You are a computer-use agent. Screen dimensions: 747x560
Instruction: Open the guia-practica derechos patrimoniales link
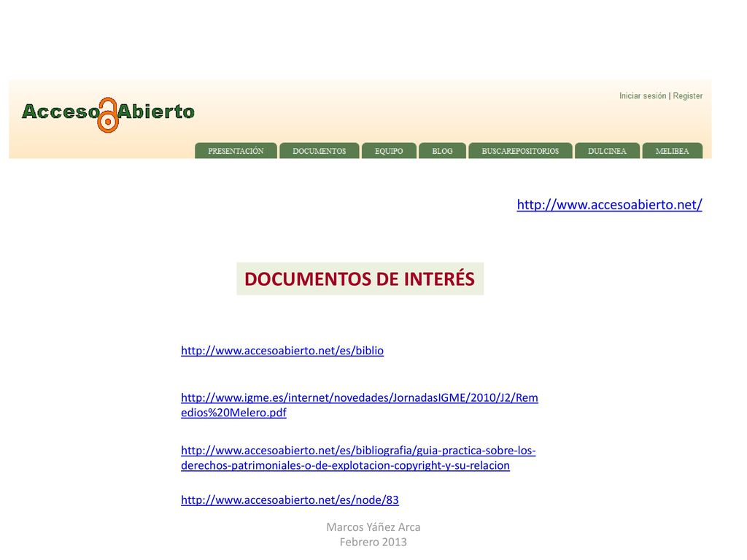(x=358, y=458)
